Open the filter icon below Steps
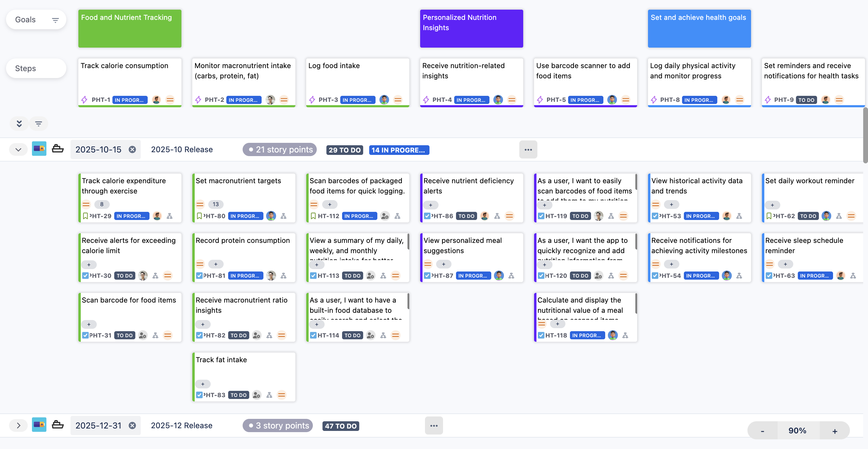This screenshot has height=449, width=868. (x=39, y=124)
